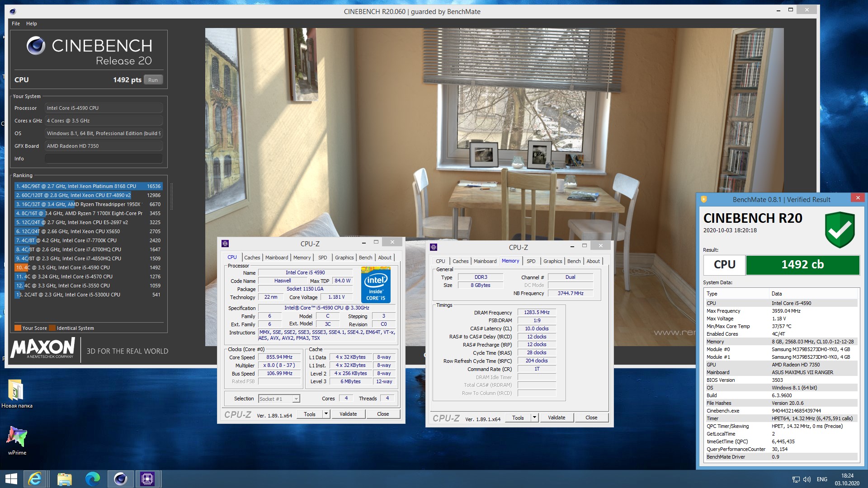Click ranking scrollbar grip in Cinebench
This screenshot has width=868, height=488.
[x=171, y=196]
